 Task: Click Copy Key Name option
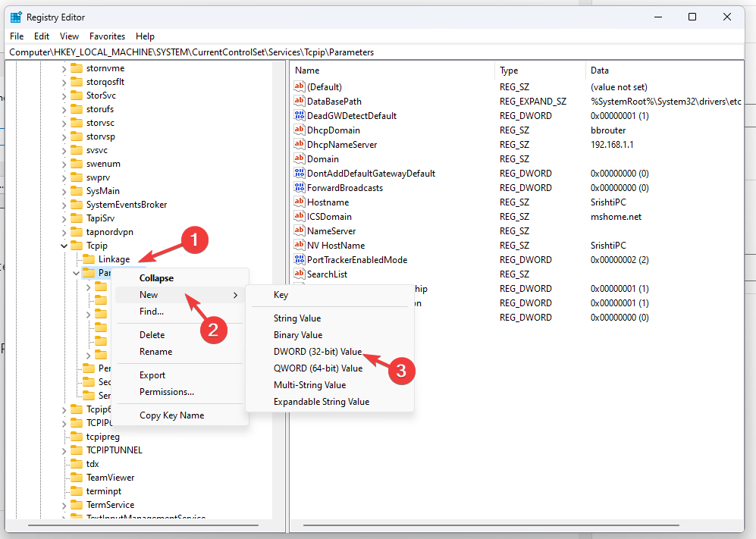[171, 415]
